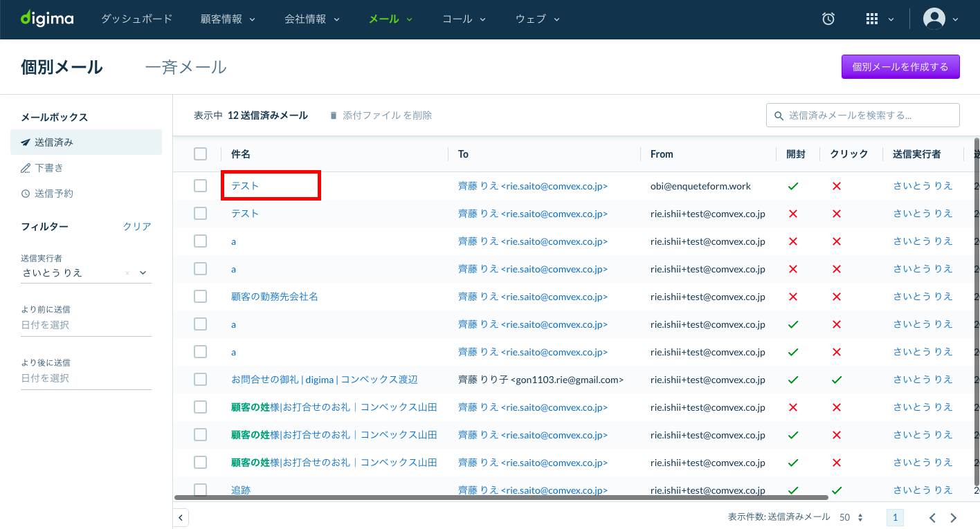Screen dimensions: 980x529
Task: Click the digima logo
Action: tap(47, 19)
